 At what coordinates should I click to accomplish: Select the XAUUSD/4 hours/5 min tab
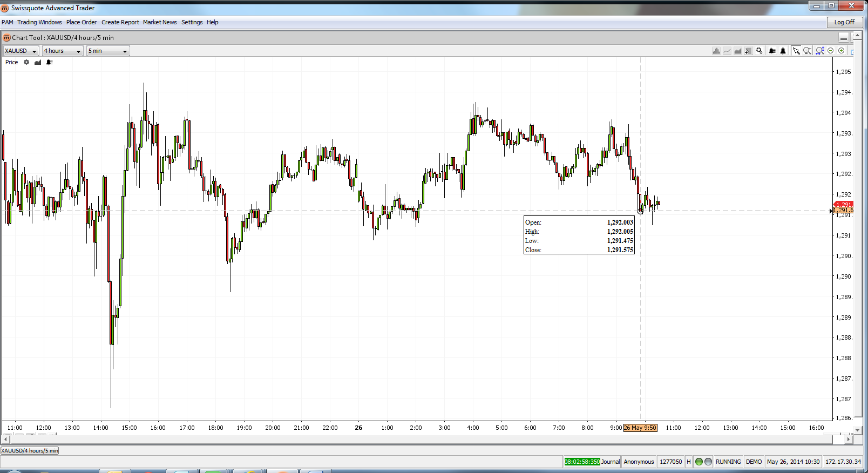pyautogui.click(x=30, y=450)
